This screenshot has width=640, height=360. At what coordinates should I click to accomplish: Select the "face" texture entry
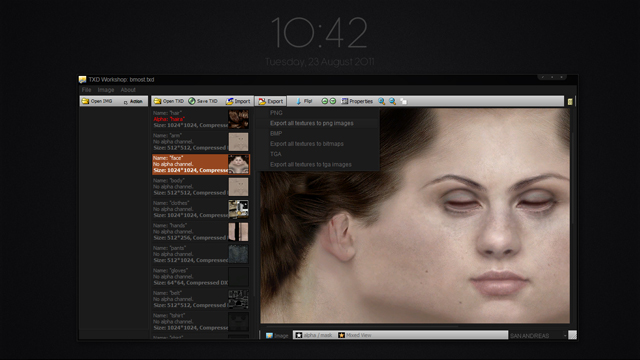200,164
